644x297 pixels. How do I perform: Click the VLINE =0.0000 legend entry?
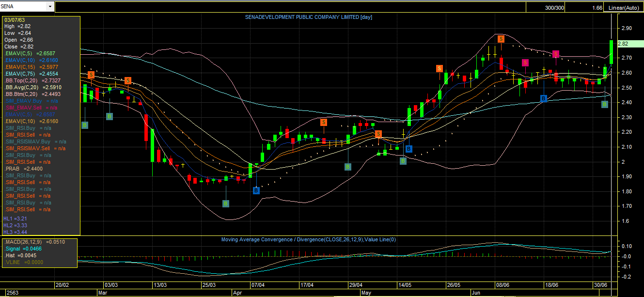[24, 262]
